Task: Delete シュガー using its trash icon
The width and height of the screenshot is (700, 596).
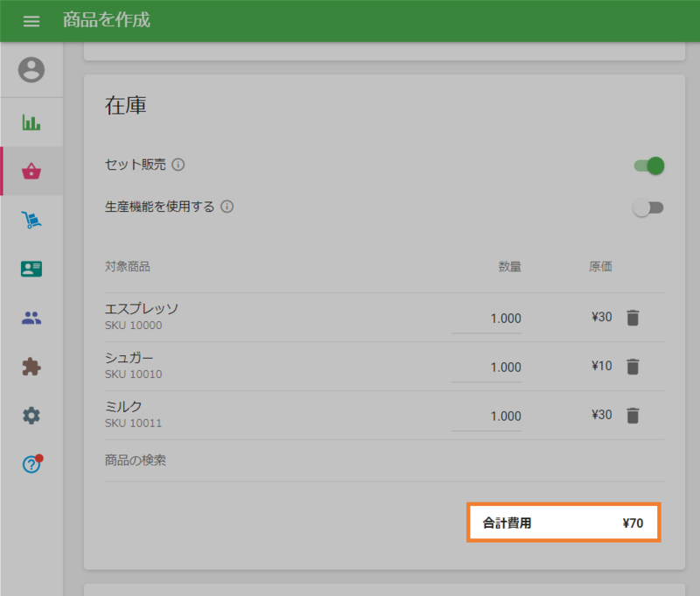Action: [x=633, y=366]
